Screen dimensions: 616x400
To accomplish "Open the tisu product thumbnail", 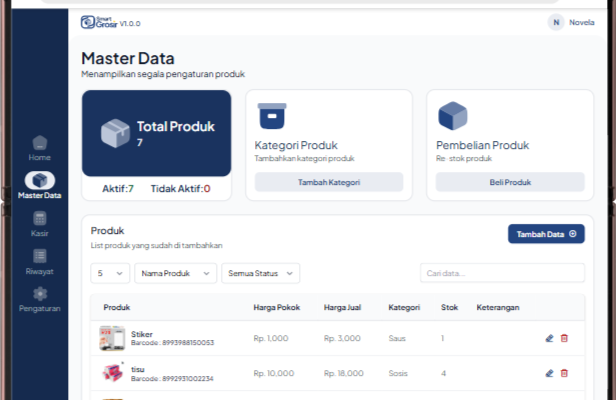I will [112, 372].
